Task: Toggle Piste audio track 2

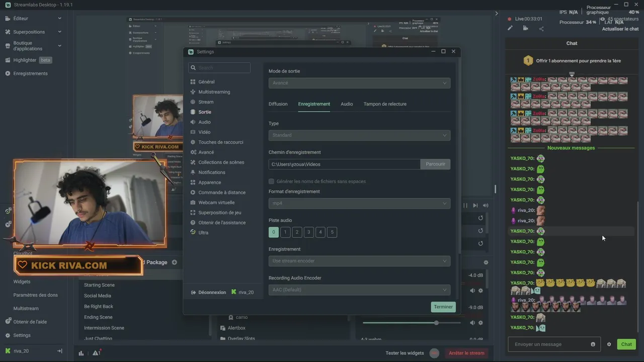Action: 297,232
